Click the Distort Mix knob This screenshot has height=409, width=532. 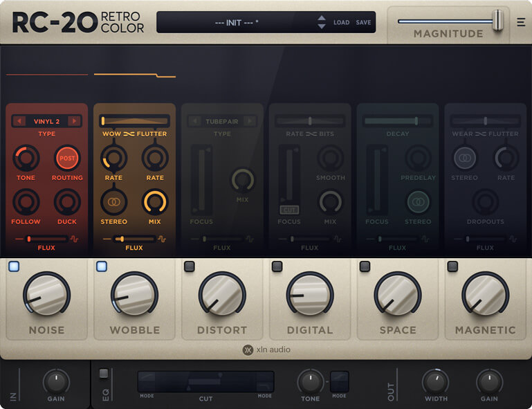(243, 180)
